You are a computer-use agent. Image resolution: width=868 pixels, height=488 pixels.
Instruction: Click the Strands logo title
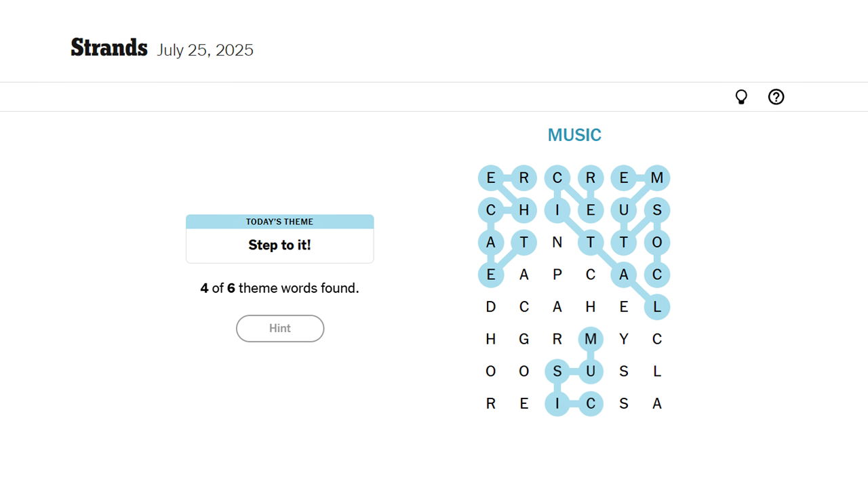108,47
